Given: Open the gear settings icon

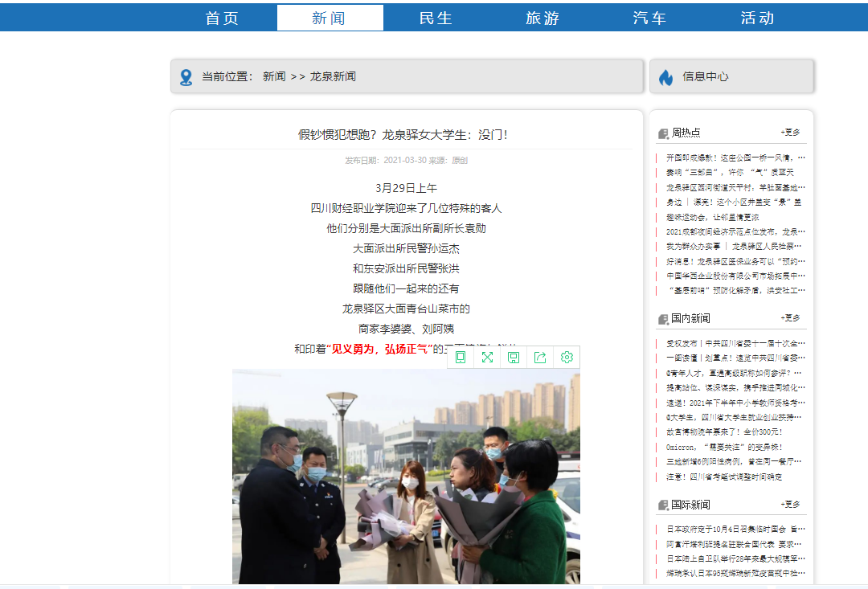Looking at the screenshot, I should pyautogui.click(x=567, y=358).
